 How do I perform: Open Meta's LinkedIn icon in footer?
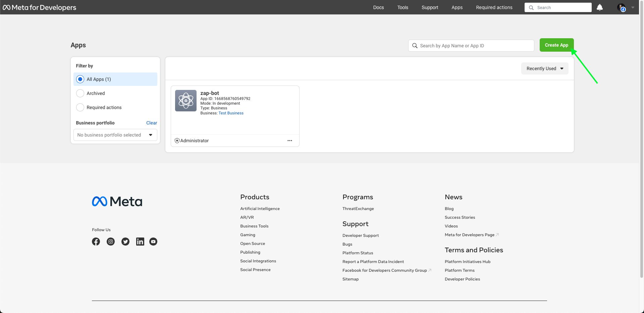coord(140,242)
